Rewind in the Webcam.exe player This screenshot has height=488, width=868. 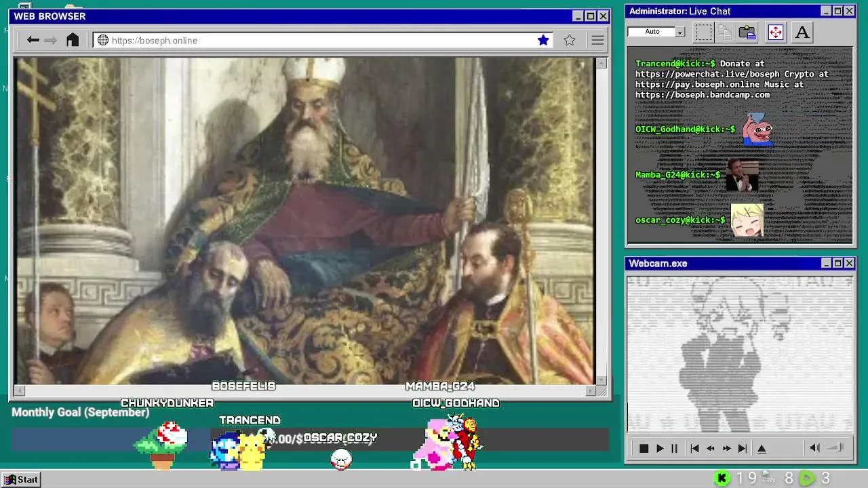click(x=711, y=448)
